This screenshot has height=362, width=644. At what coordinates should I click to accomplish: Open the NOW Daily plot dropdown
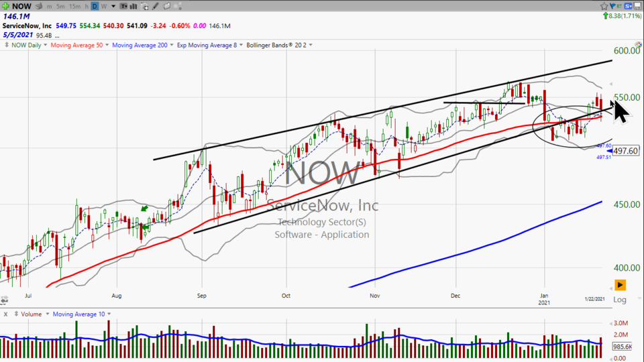click(45, 45)
